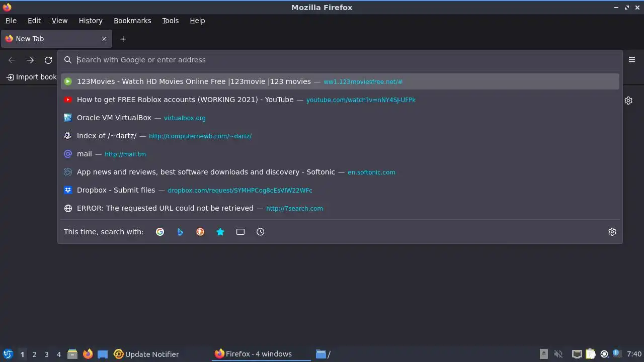Click the network tray icon
Screen dimensions: 644x362
(x=577, y=354)
